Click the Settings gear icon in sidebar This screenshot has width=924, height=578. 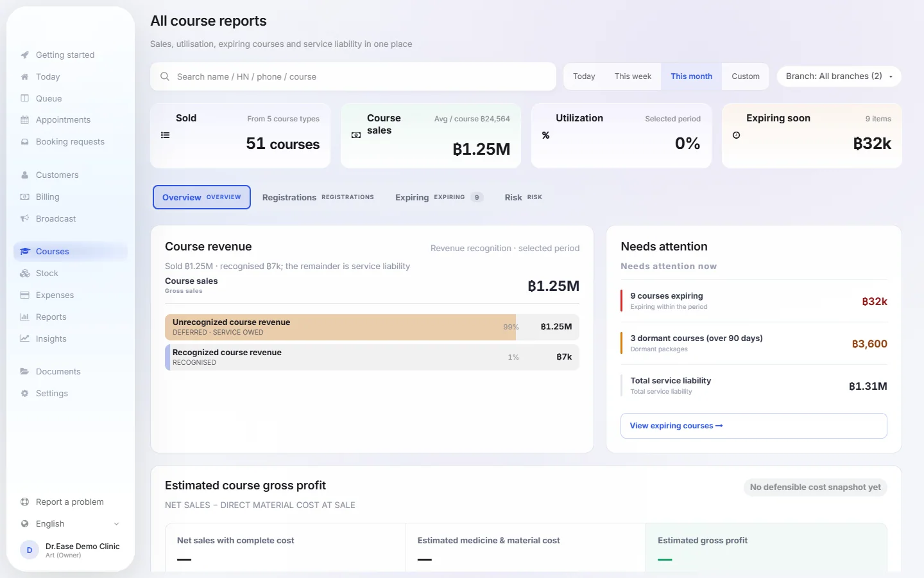pos(24,394)
